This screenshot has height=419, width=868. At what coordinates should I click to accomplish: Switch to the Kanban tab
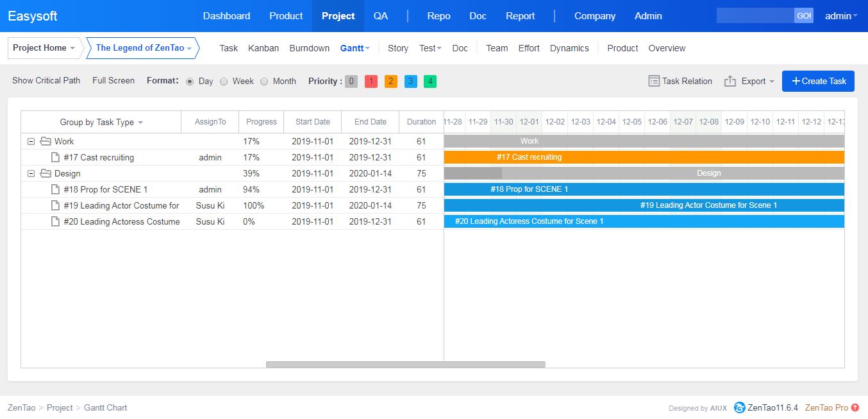click(263, 48)
